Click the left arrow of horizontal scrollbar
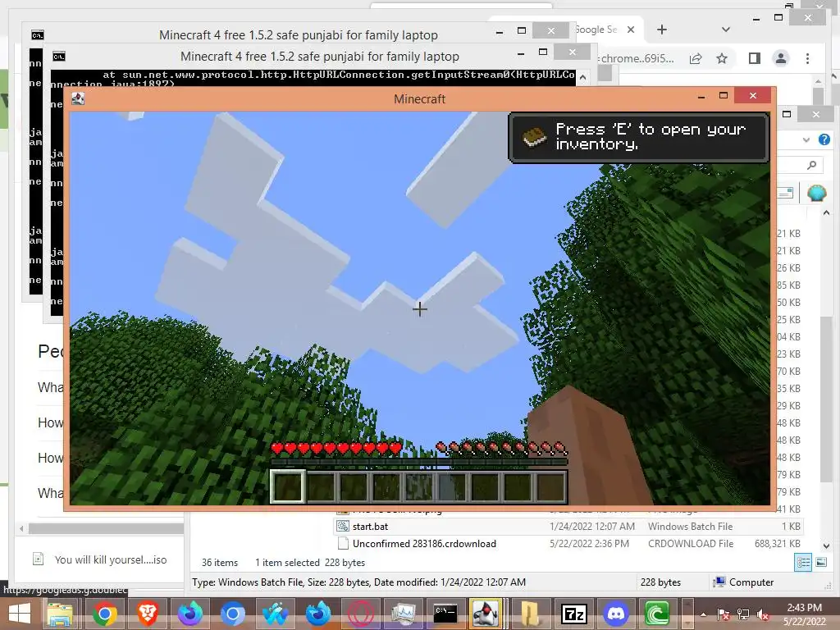This screenshot has width=840, height=630. pyautogui.click(x=21, y=529)
